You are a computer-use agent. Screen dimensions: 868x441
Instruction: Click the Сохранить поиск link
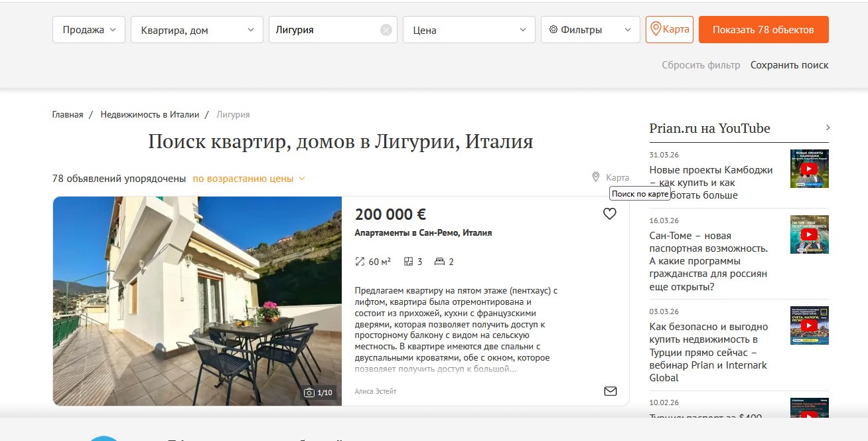click(789, 65)
